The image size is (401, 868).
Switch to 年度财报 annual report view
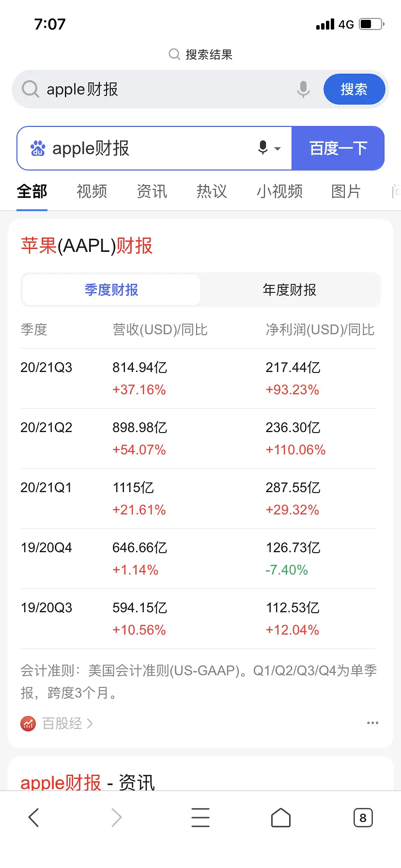pos(289,290)
